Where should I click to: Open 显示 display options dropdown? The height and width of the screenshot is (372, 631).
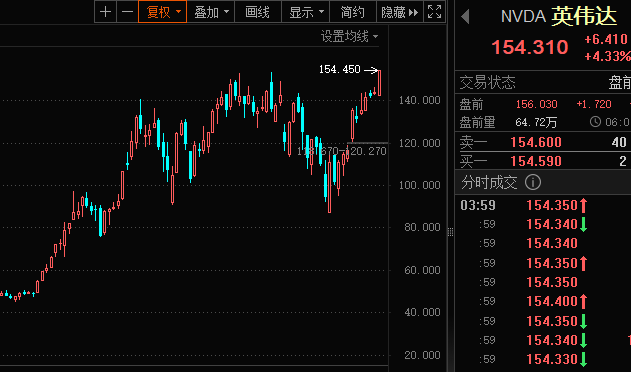tap(305, 12)
